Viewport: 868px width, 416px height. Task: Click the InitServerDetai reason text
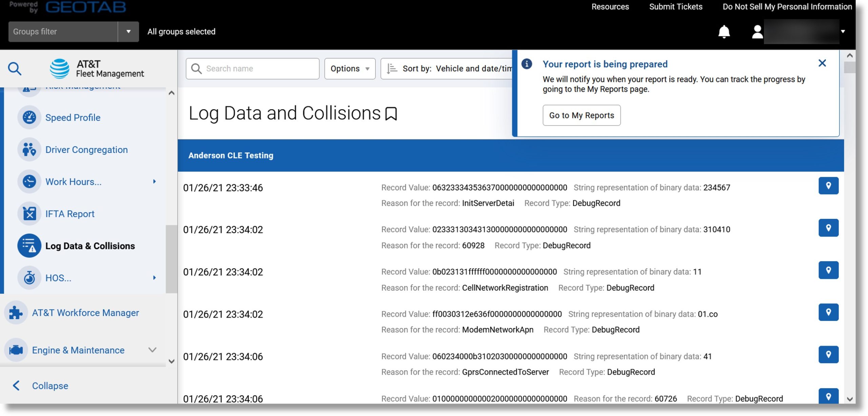[488, 203]
